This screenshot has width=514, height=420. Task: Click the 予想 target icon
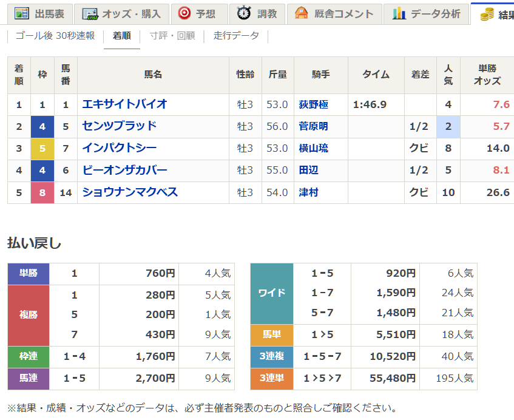pos(184,13)
